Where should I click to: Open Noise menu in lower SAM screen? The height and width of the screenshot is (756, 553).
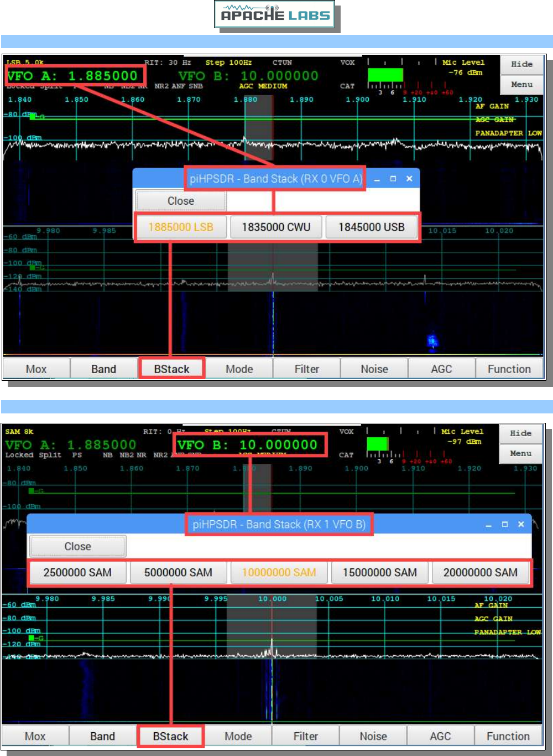[373, 736]
